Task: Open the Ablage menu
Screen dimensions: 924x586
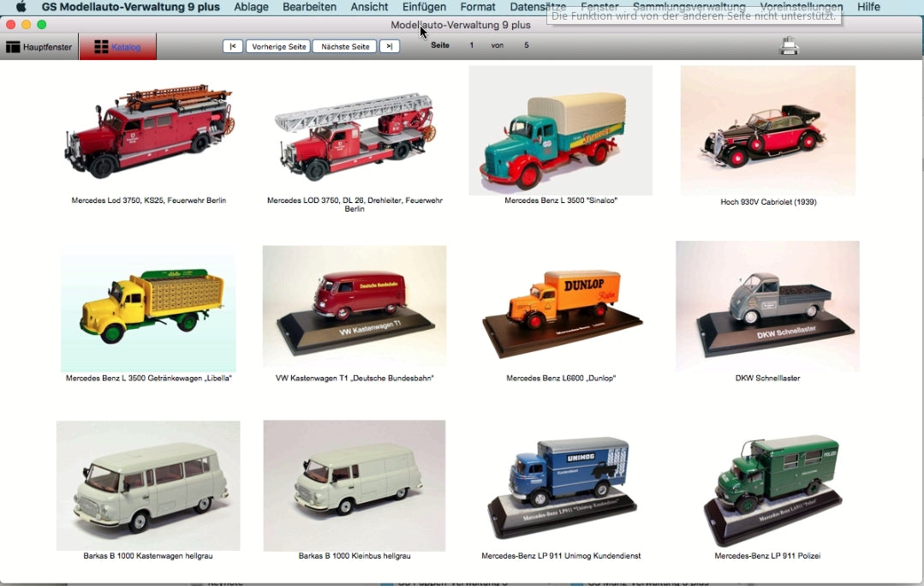Action: click(251, 7)
